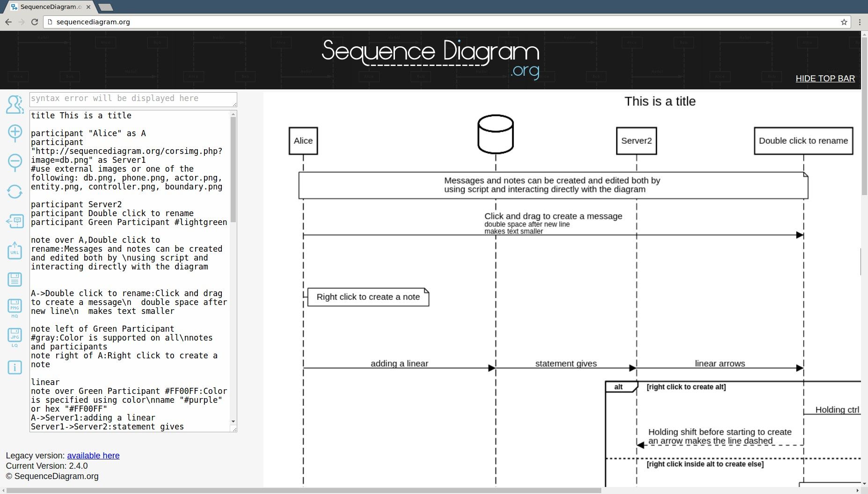
Task: Select the Server2 participant box
Action: (x=636, y=141)
